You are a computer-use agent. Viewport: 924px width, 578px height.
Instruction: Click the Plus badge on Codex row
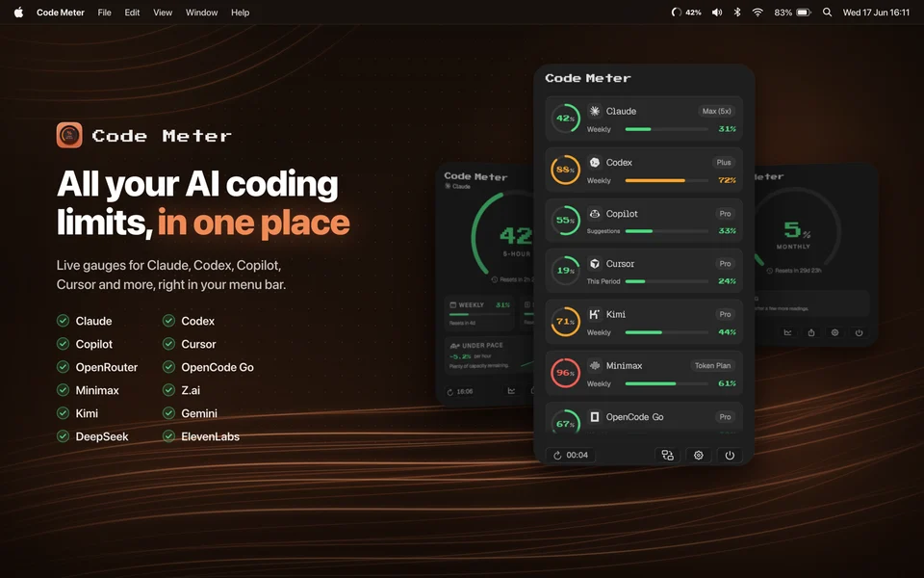coord(724,162)
